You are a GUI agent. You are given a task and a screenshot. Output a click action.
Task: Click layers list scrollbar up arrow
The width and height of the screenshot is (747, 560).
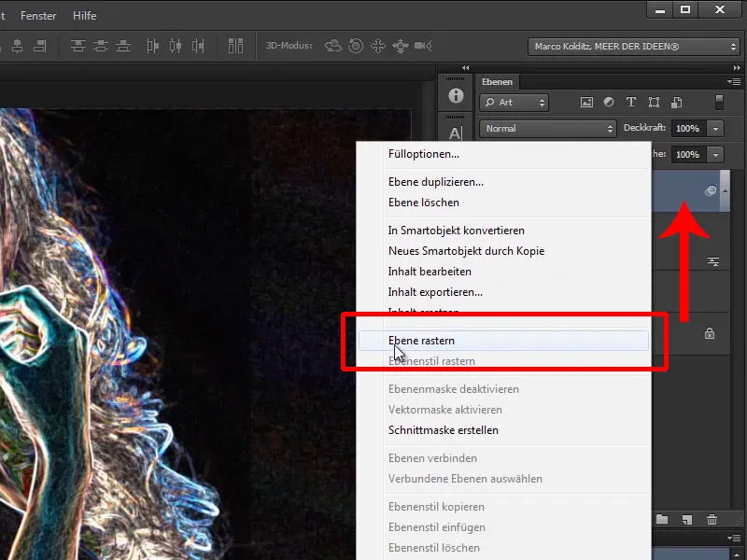(726, 190)
